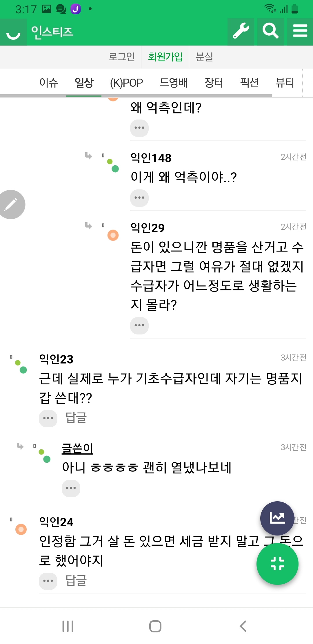Open more options under 익인23 comment

pyautogui.click(x=48, y=418)
